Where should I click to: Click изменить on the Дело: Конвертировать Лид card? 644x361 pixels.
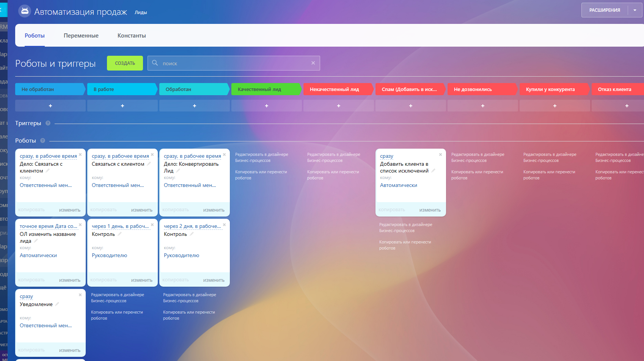[214, 210]
